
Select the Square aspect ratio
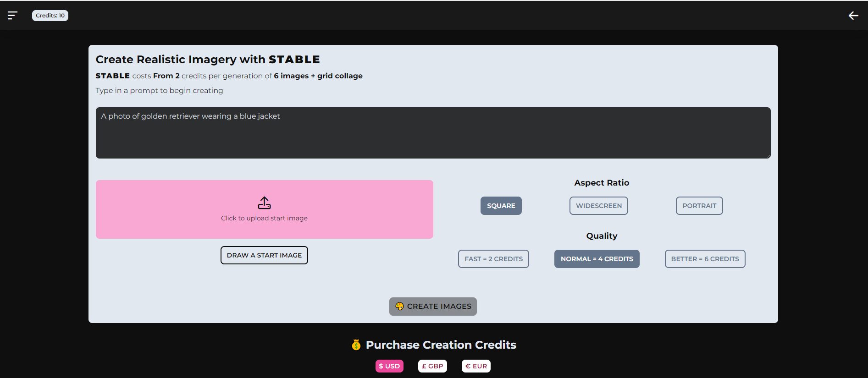tap(501, 206)
